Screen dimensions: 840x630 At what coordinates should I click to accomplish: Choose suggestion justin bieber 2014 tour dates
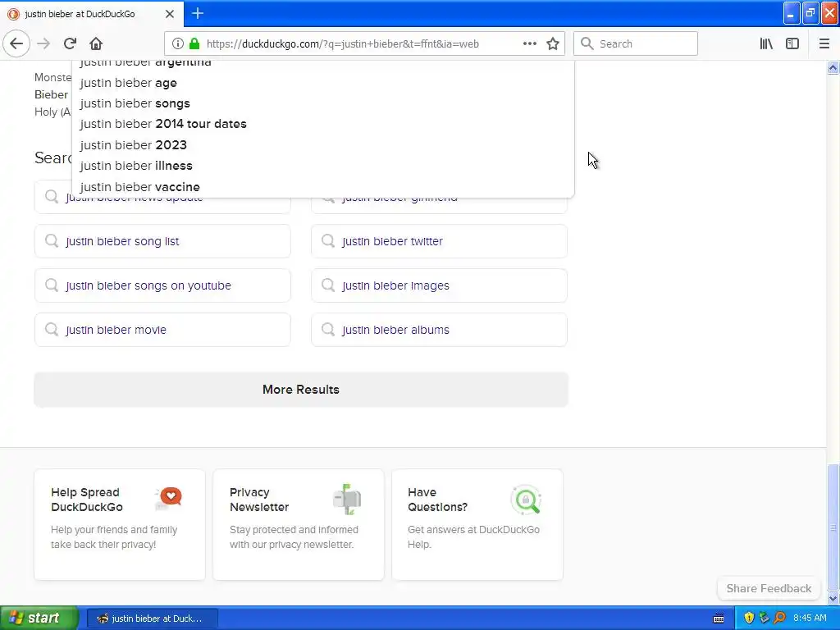click(323, 124)
